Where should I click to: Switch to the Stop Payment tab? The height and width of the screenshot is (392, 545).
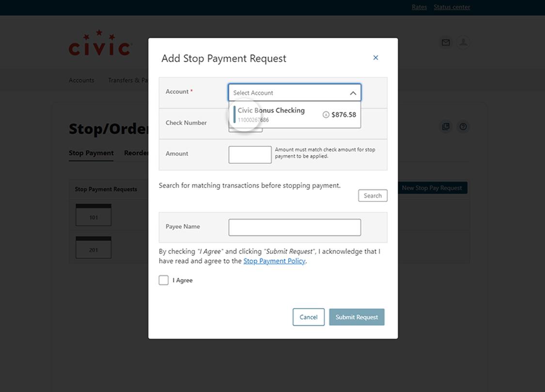tap(91, 153)
